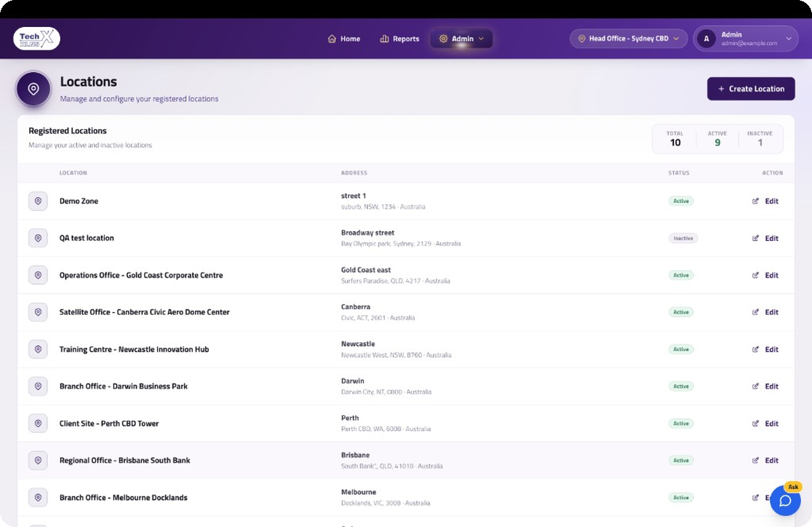The height and width of the screenshot is (527, 812).
Task: Click the Admin user avatar circle
Action: coord(706,39)
